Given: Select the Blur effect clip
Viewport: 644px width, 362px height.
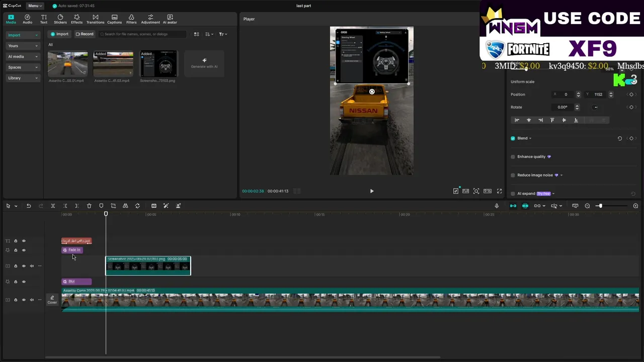Looking at the screenshot, I should click(x=76, y=282).
